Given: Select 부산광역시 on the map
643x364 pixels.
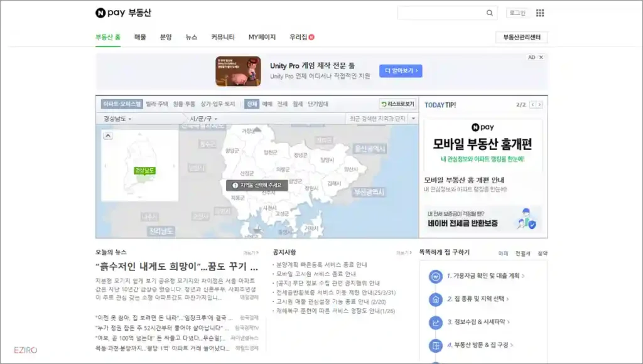Looking at the screenshot, I should click(x=369, y=192).
